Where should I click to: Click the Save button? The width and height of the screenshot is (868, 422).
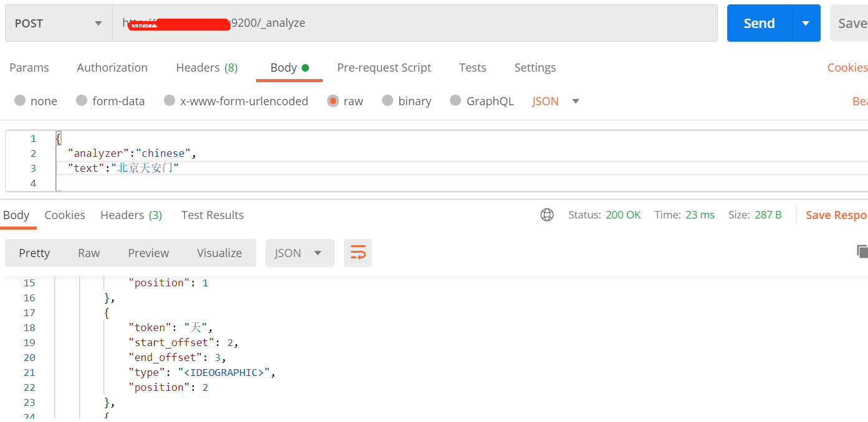click(x=850, y=23)
